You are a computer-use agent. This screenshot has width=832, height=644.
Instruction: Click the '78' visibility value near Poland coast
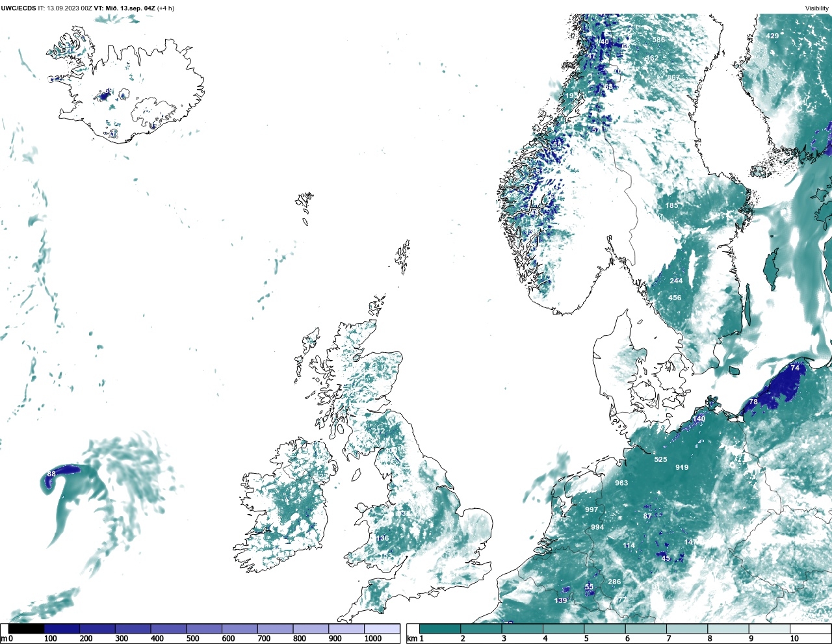tap(753, 402)
